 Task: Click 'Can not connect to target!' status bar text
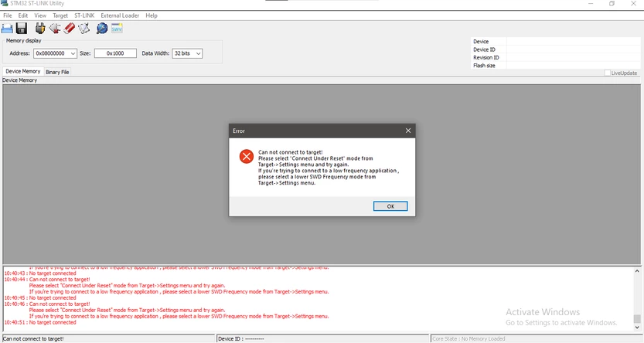coord(33,339)
